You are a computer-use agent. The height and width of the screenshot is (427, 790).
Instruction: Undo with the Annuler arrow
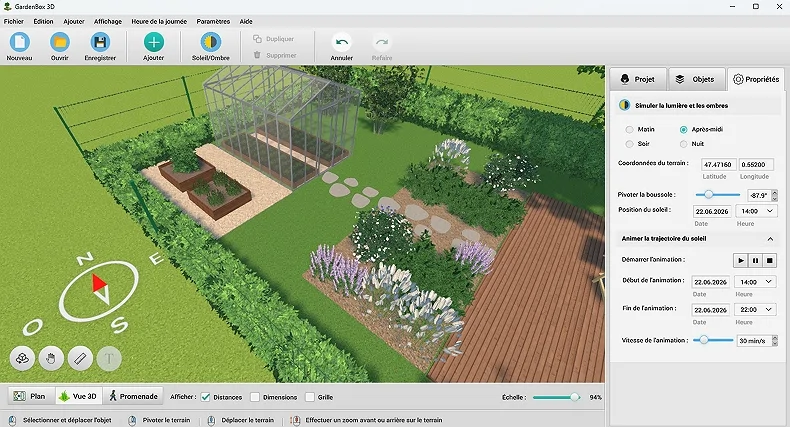pyautogui.click(x=342, y=42)
